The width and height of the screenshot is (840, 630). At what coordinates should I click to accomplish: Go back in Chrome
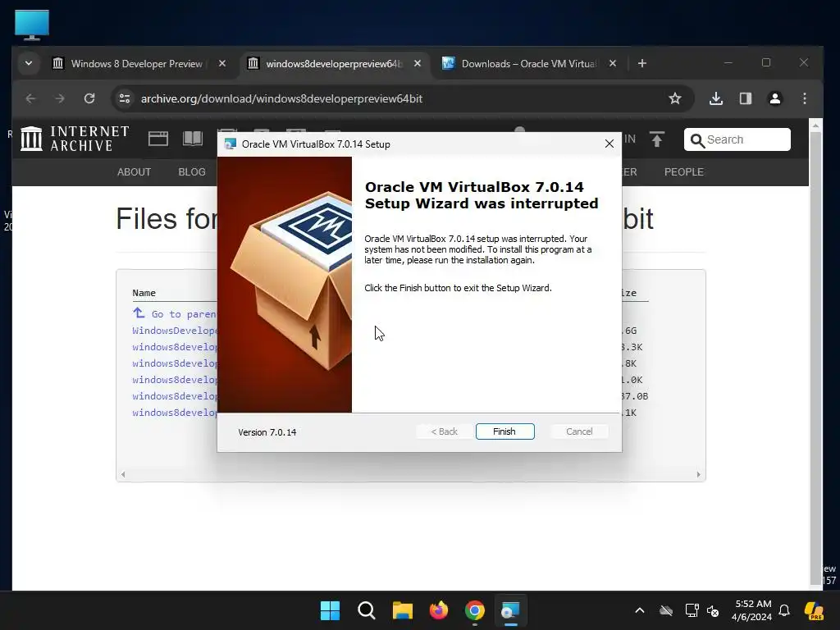(x=30, y=98)
